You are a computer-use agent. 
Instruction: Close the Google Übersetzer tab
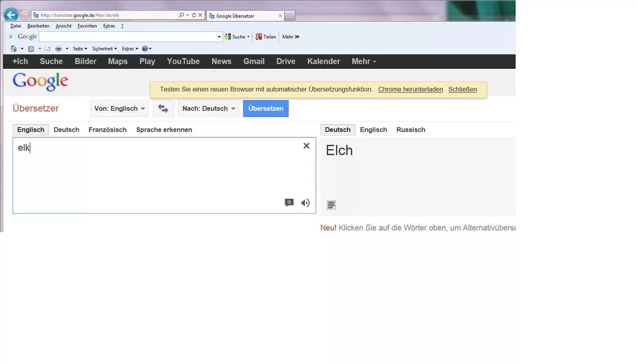[280, 16]
